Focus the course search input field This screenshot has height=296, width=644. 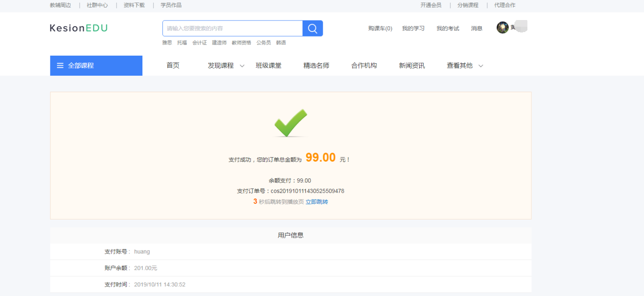pyautogui.click(x=232, y=28)
